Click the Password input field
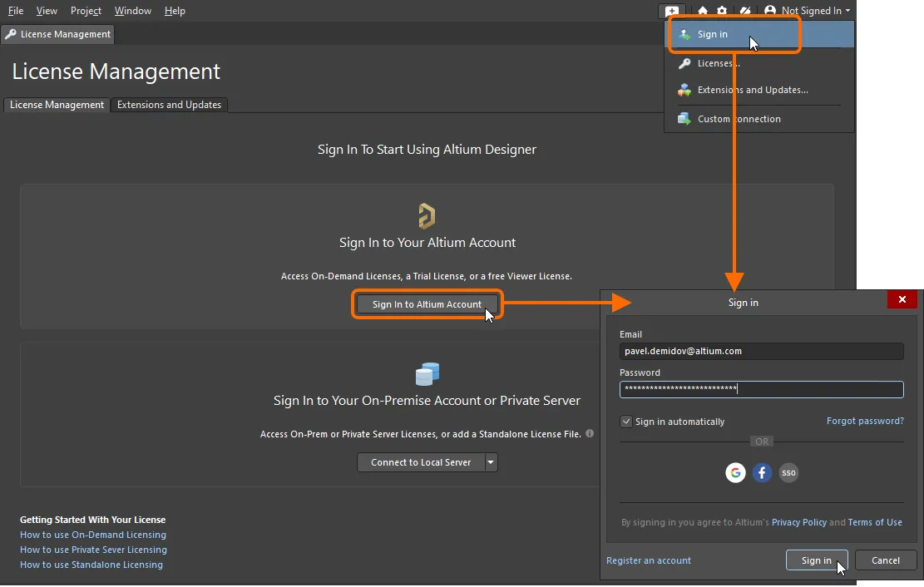Screen dimensions: 924x587 pos(761,389)
